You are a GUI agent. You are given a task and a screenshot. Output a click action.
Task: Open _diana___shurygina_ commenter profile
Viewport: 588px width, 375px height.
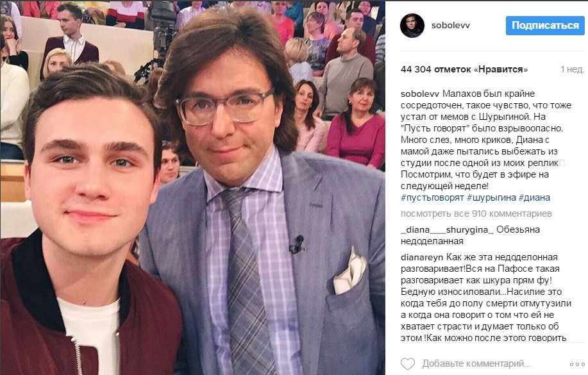pyautogui.click(x=447, y=229)
